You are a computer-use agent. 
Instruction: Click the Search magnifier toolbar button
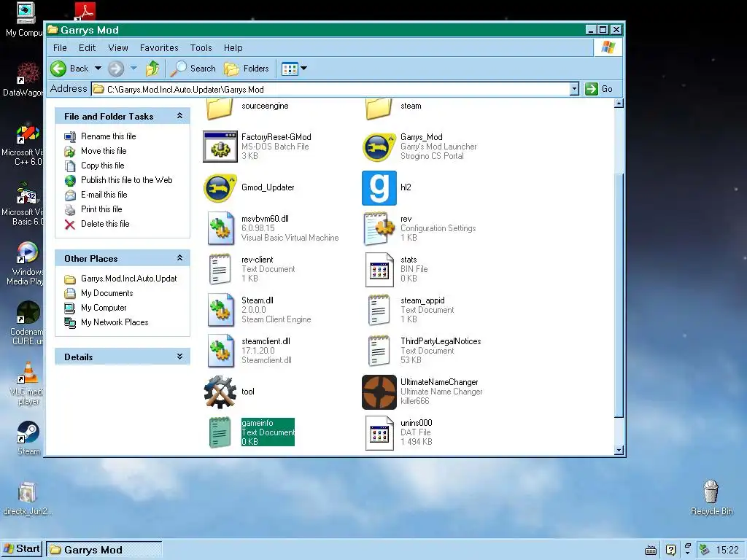click(x=193, y=69)
